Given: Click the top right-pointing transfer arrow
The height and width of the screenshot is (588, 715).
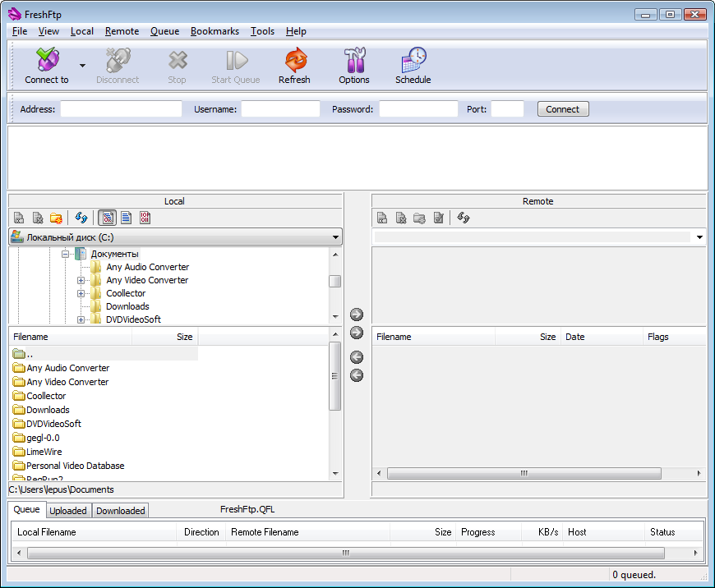Looking at the screenshot, I should 357,315.
